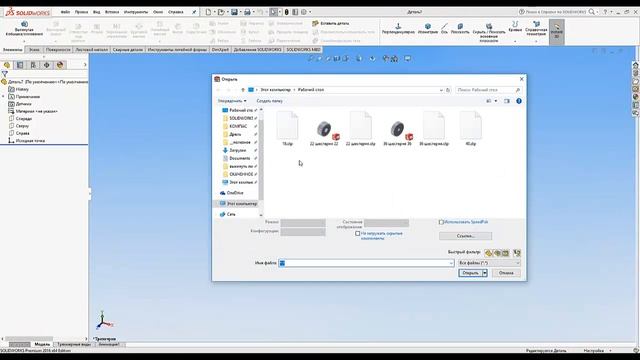Open the New document dropdown arrow

[214, 12]
